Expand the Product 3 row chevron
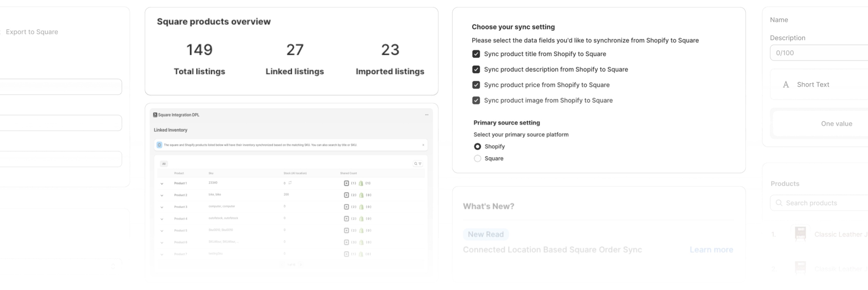Screen dimensions: 868x290 click(162, 207)
